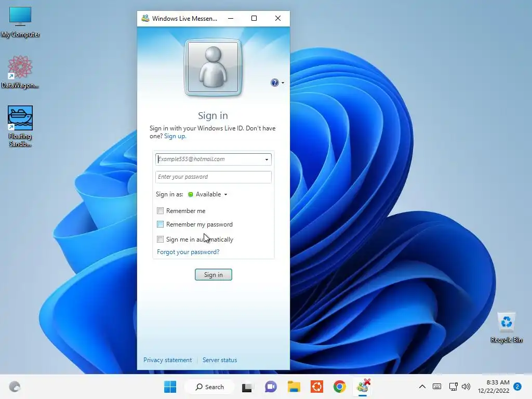This screenshot has height=399, width=532.
Task: Expand the help menu dropdown arrow
Action: [283, 83]
